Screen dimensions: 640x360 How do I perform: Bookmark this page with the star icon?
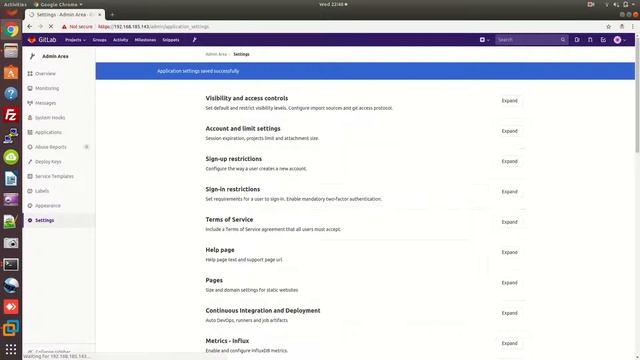click(x=608, y=27)
